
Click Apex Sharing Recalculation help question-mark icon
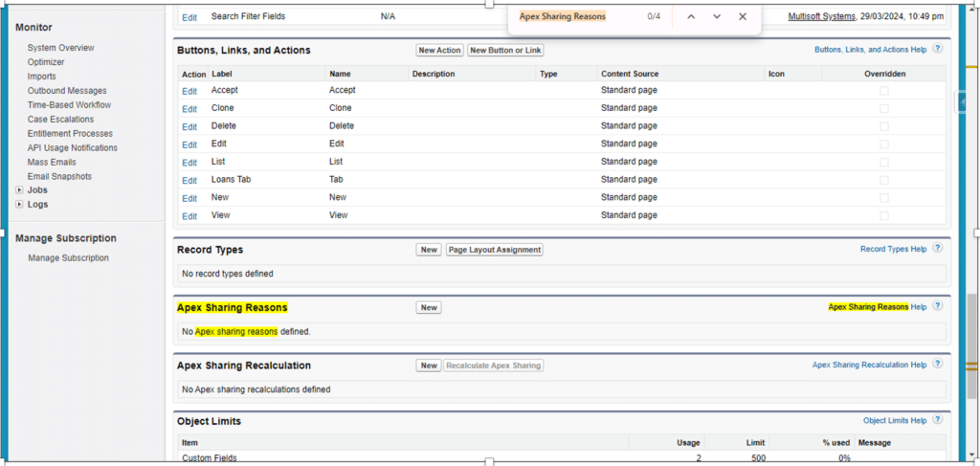[938, 364]
